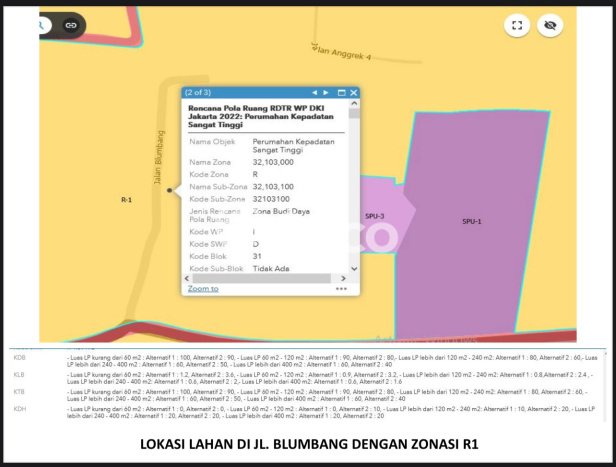Viewport: 616px width, 467px height.
Task: Click the link/share icon in map toolbar
Action: [x=71, y=26]
